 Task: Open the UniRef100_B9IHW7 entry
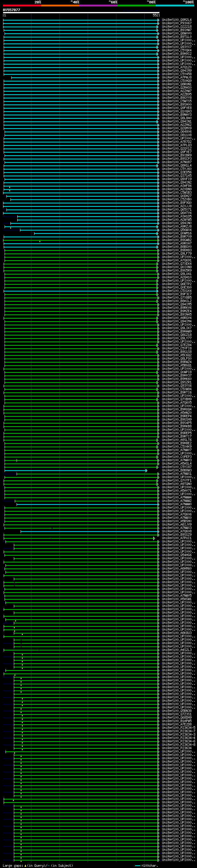[x=176, y=30]
